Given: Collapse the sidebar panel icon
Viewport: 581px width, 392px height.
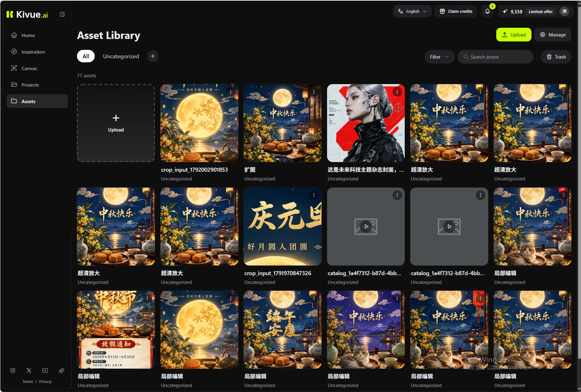Looking at the screenshot, I should (x=62, y=14).
